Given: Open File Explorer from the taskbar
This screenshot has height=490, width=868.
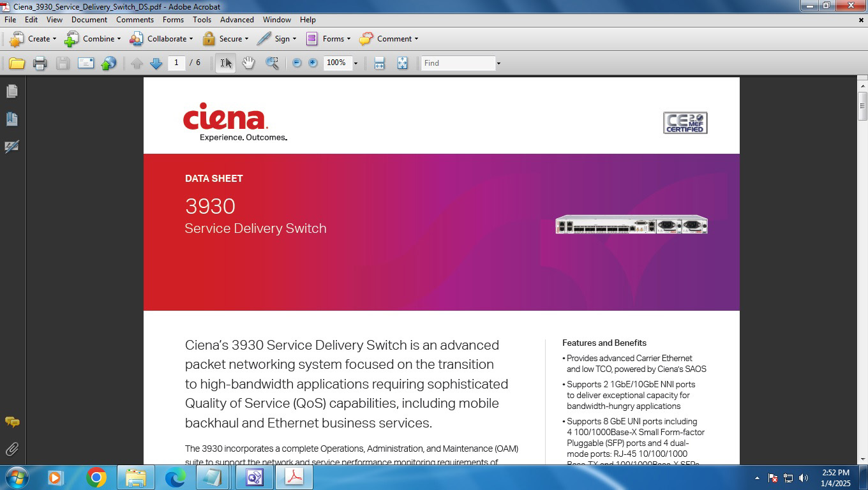Looking at the screenshot, I should tap(136, 477).
